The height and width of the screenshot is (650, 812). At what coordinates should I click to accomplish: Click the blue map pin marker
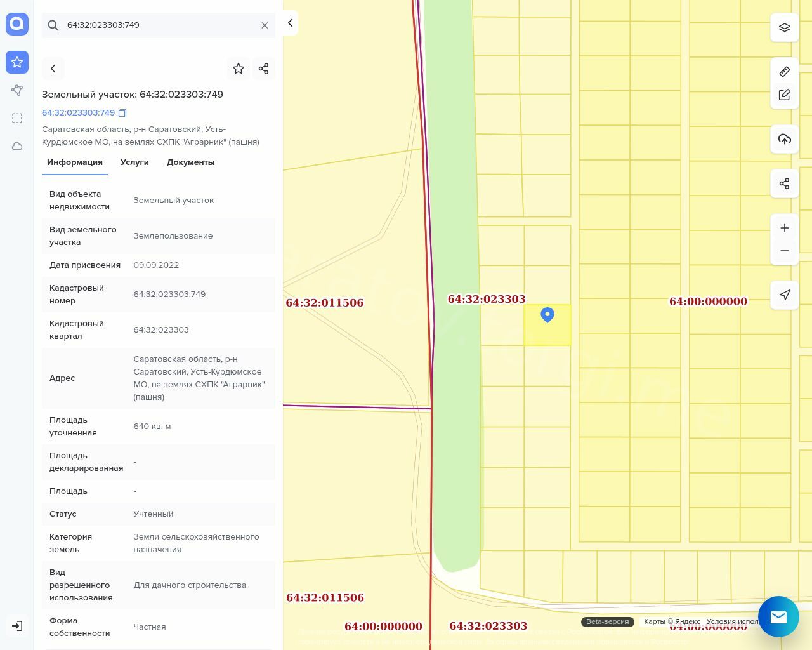coord(547,315)
